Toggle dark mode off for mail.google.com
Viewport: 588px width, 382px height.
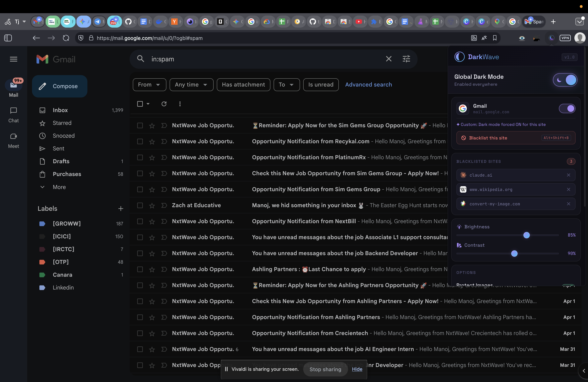tap(567, 108)
